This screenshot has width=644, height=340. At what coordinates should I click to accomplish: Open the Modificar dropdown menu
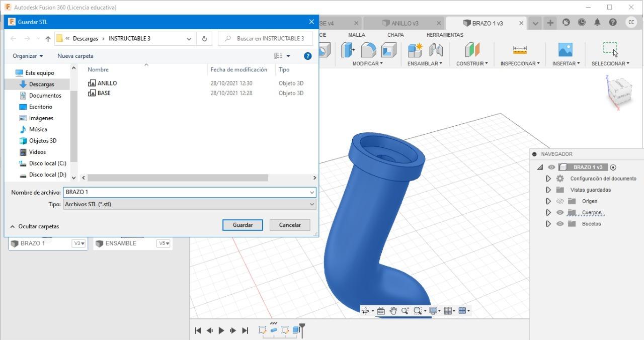[367, 63]
